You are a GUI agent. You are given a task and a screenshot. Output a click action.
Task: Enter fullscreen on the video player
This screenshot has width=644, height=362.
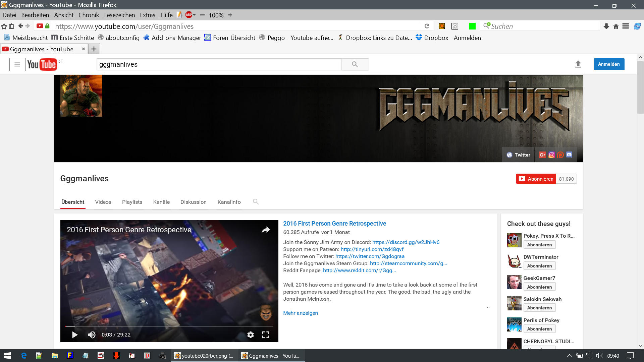[x=265, y=335]
